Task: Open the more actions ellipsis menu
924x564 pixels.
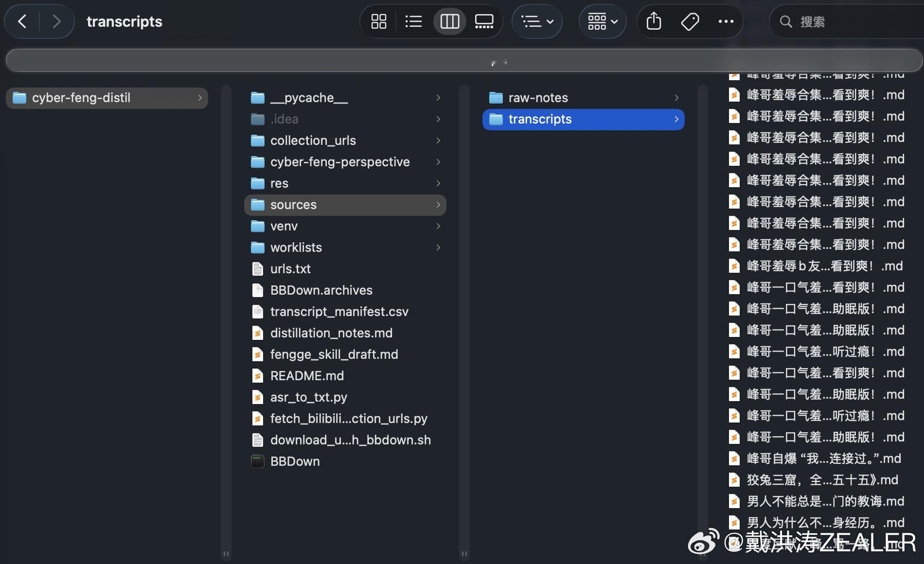Action: click(726, 21)
